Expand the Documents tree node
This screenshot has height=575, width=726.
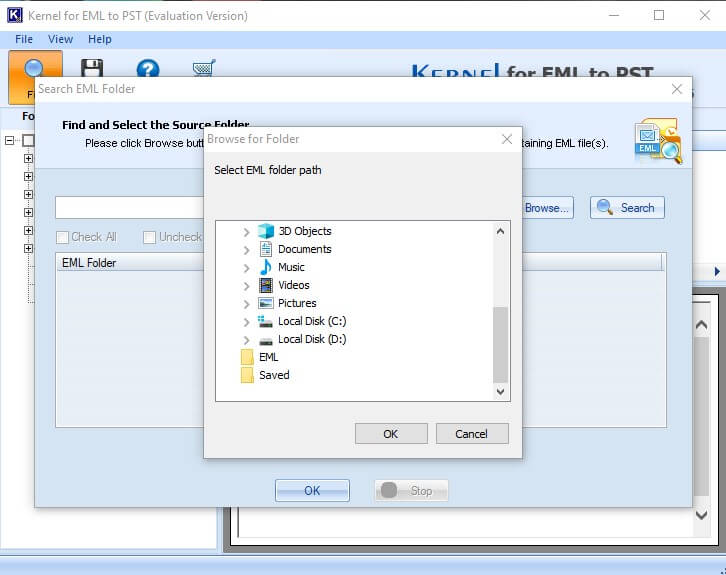coord(247,250)
